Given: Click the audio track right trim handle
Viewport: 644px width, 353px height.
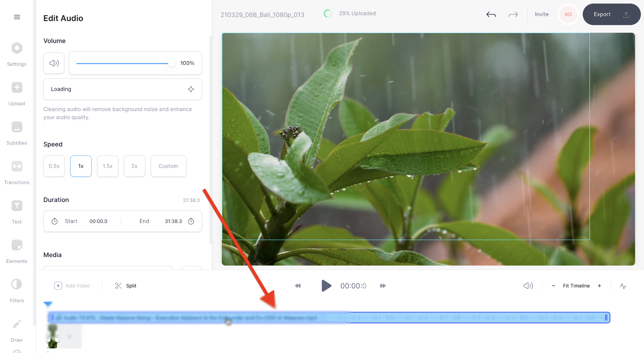Looking at the screenshot, I should click(x=606, y=317).
